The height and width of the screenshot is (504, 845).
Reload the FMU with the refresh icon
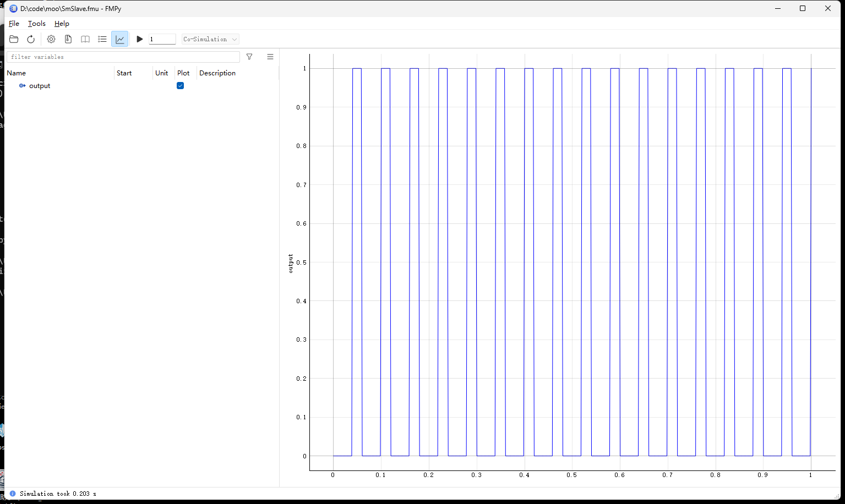point(31,39)
